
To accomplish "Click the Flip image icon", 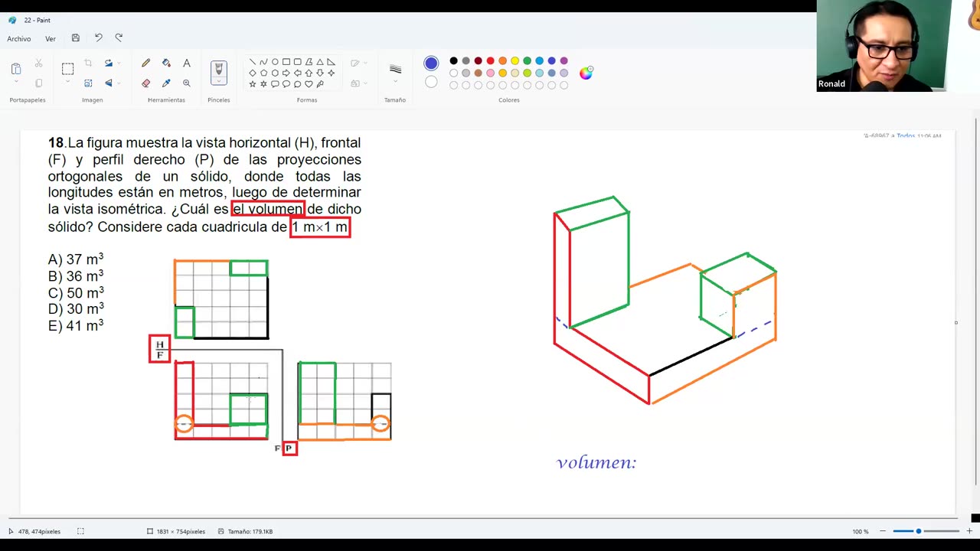I will point(108,83).
